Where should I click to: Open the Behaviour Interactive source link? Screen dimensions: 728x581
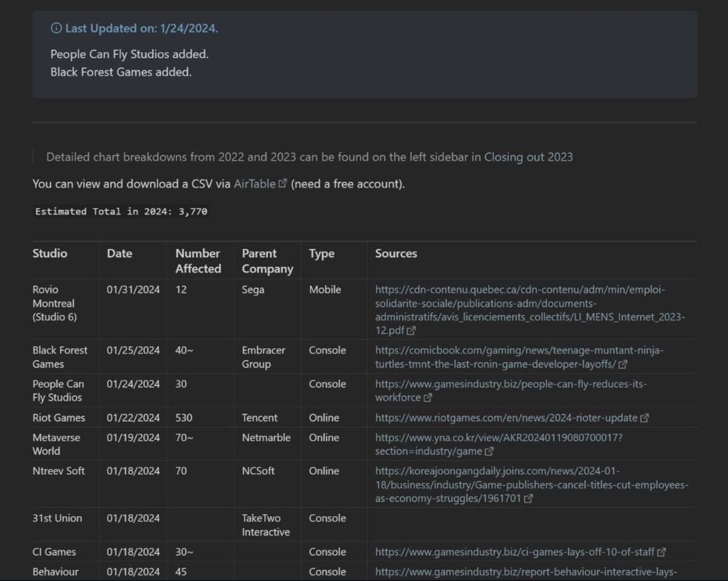coord(526,572)
